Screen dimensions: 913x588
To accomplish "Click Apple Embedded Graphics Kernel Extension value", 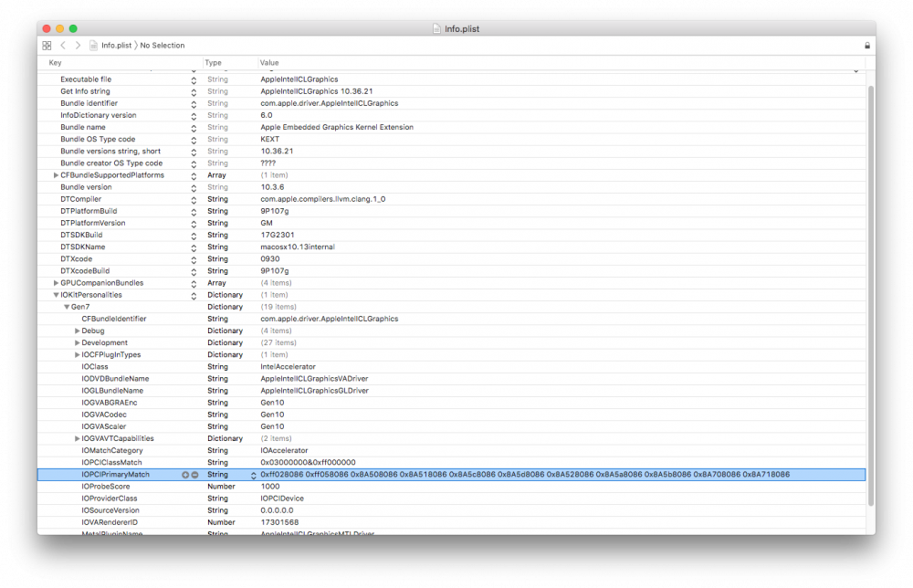I will (337, 127).
